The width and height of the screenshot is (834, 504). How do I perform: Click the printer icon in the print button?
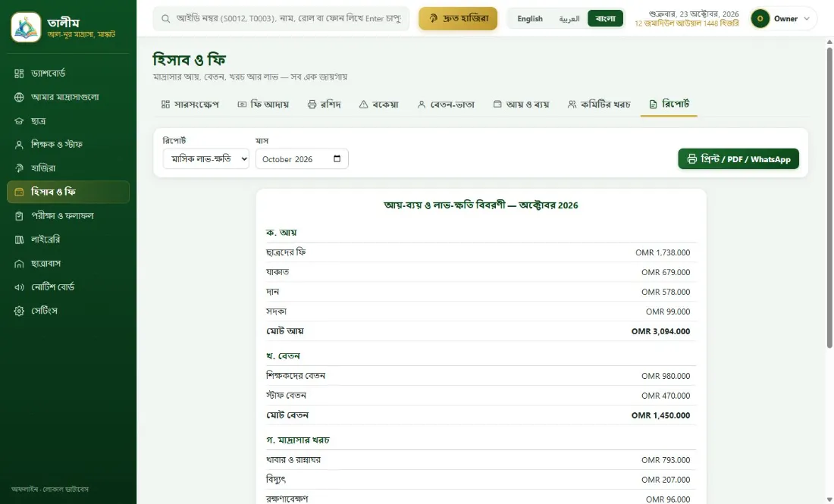point(691,159)
